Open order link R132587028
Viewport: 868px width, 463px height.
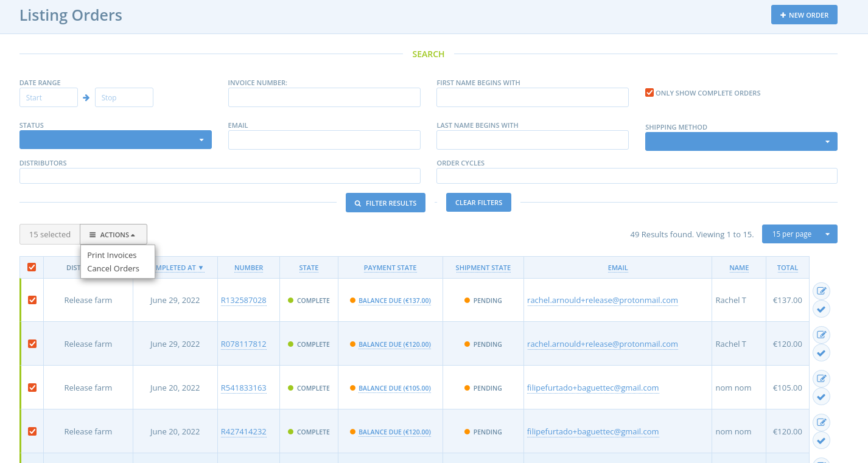243,300
